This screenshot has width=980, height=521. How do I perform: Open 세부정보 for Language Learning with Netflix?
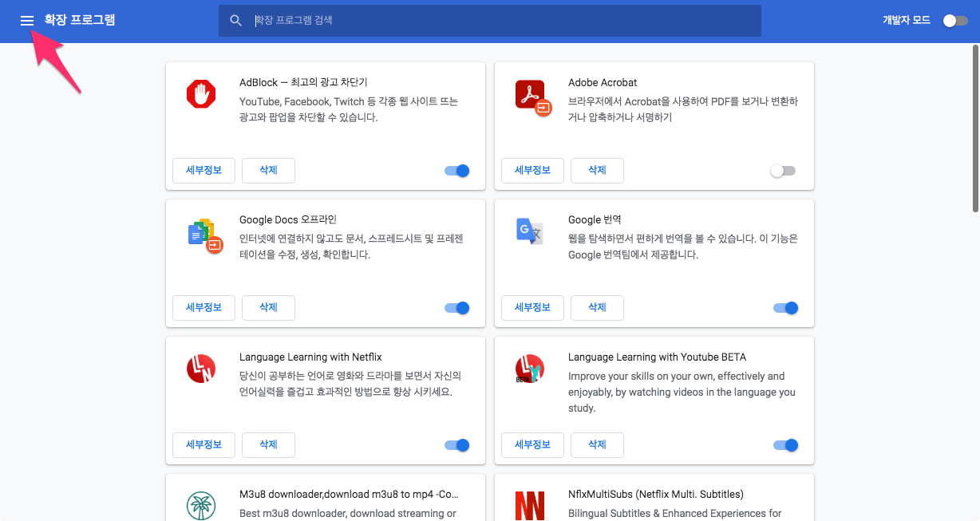pyautogui.click(x=204, y=445)
